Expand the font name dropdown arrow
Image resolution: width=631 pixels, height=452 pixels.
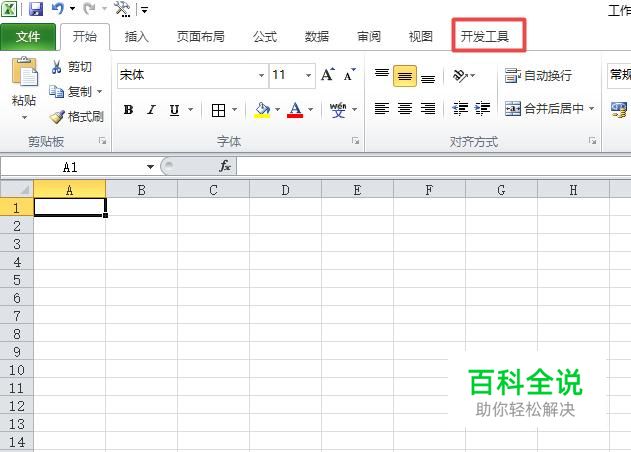tap(261, 75)
